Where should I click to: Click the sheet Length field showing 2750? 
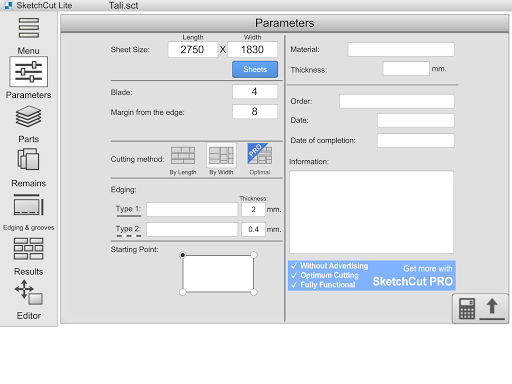(x=193, y=50)
